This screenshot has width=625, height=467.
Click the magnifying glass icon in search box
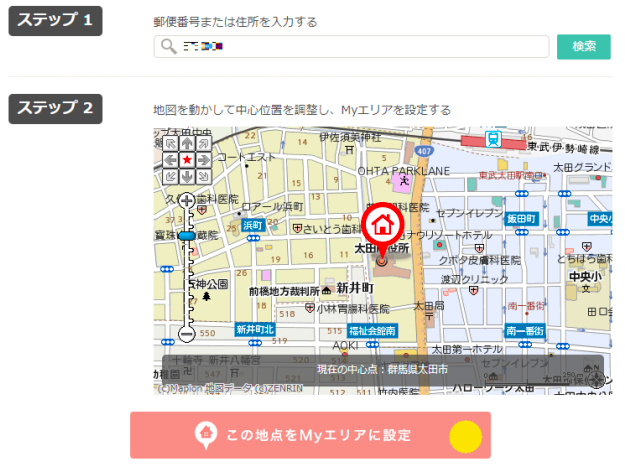click(169, 46)
